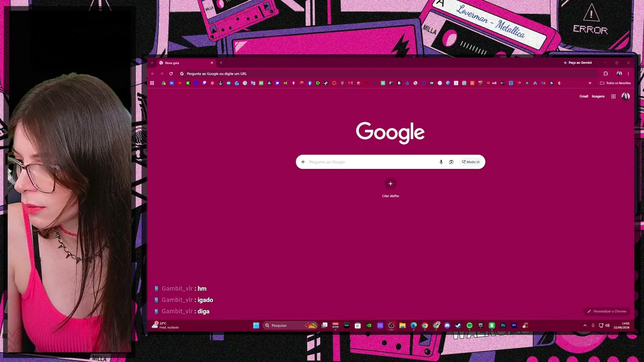Open the Google Ads bookmark
The image size is (644, 362).
coord(535,83)
